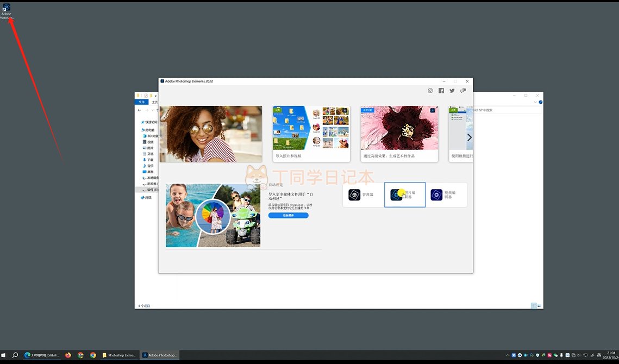This screenshot has height=364, width=619.
Task: Open the 通过高级效果 flower artwork card
Action: [399, 134]
